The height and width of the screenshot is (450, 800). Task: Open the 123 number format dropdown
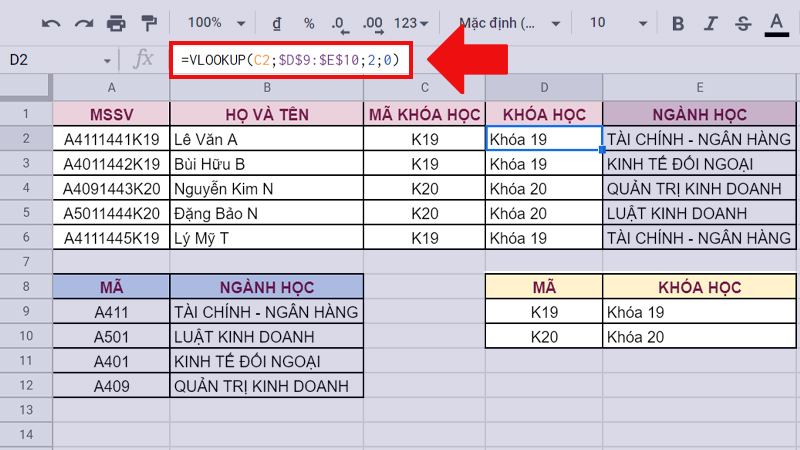pos(412,22)
